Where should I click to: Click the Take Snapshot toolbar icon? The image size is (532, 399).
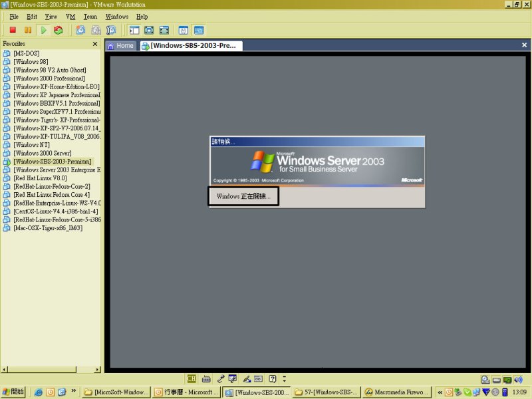(80, 30)
